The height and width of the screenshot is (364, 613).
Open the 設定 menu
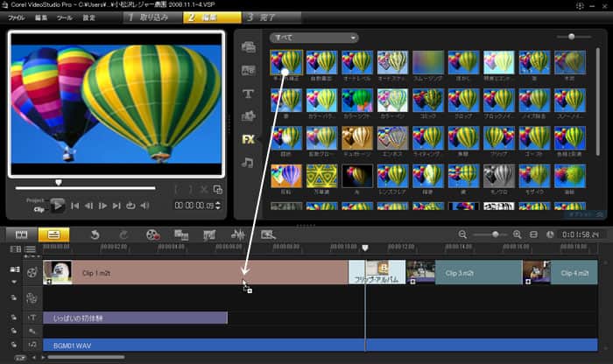[x=88, y=17]
